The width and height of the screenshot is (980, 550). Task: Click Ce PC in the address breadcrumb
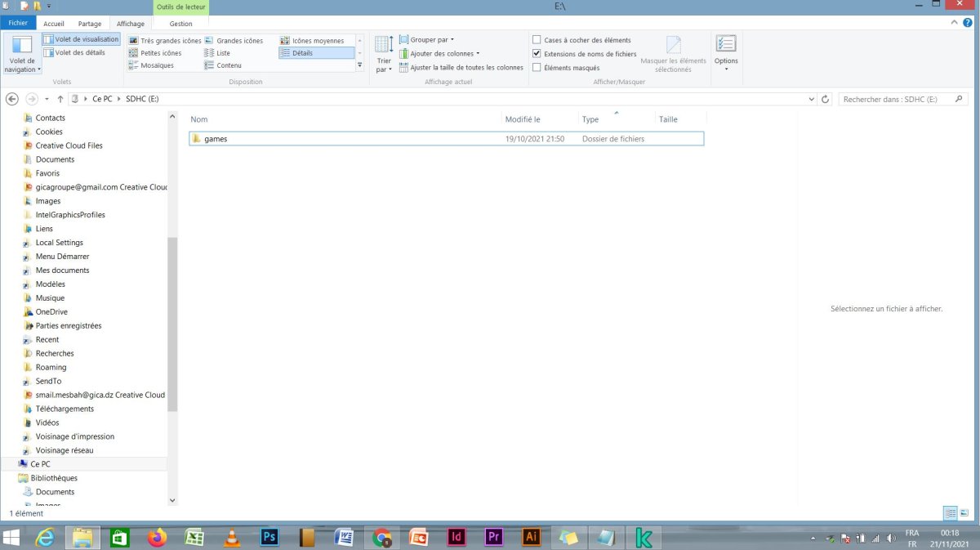(102, 99)
